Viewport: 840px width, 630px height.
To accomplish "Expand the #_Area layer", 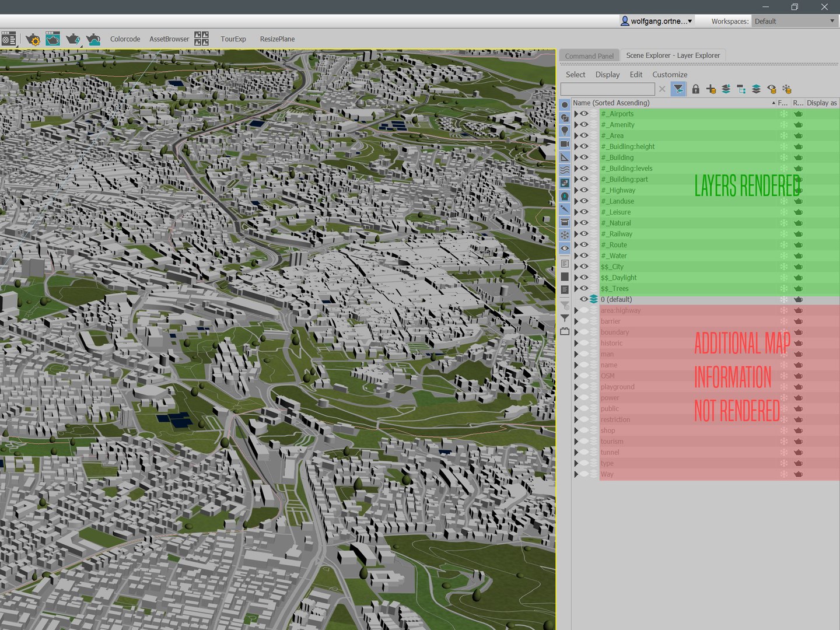I will pos(576,136).
